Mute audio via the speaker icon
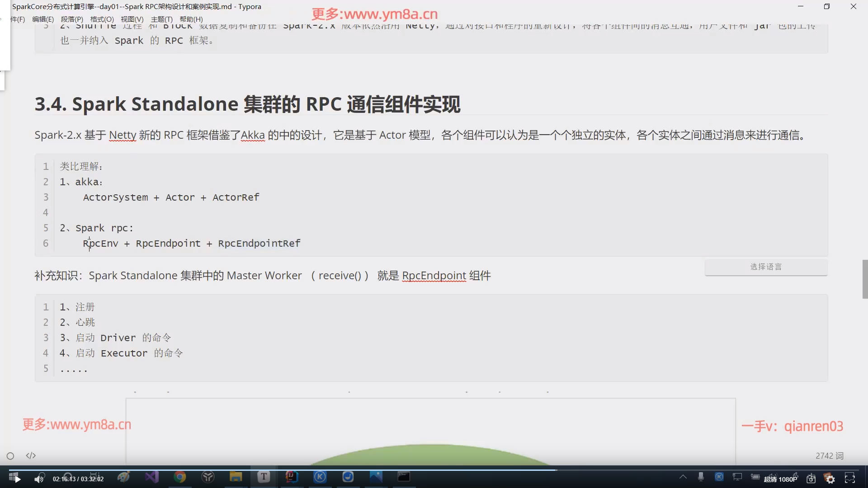868x488 pixels. coord(39,478)
